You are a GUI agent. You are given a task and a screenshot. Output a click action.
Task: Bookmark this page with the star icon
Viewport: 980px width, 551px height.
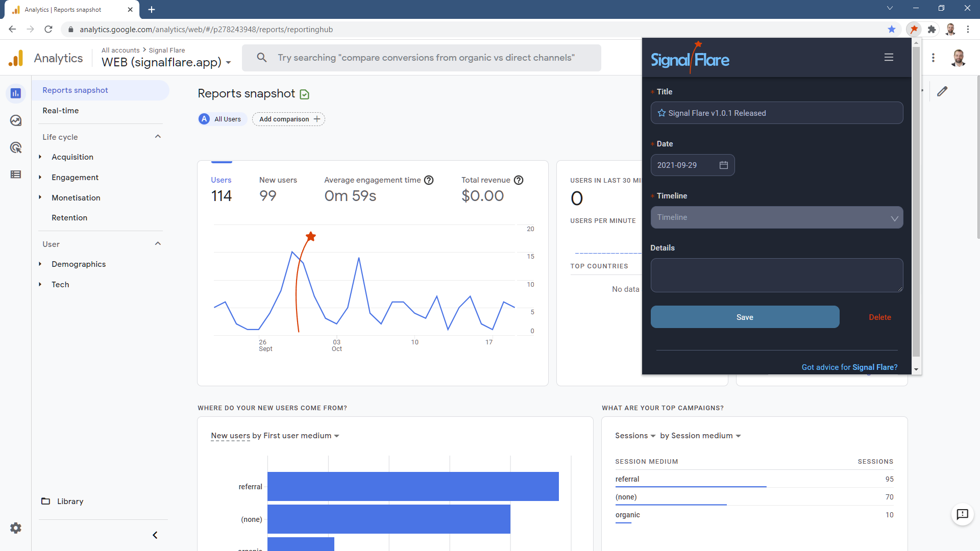(x=892, y=29)
